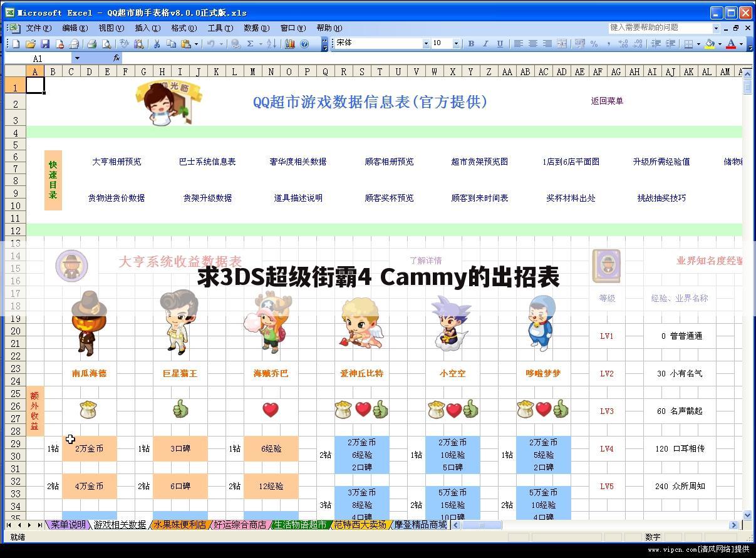Click the help search box 键入需要帮助的问题
Screen dimensions: 756x558
click(660, 28)
